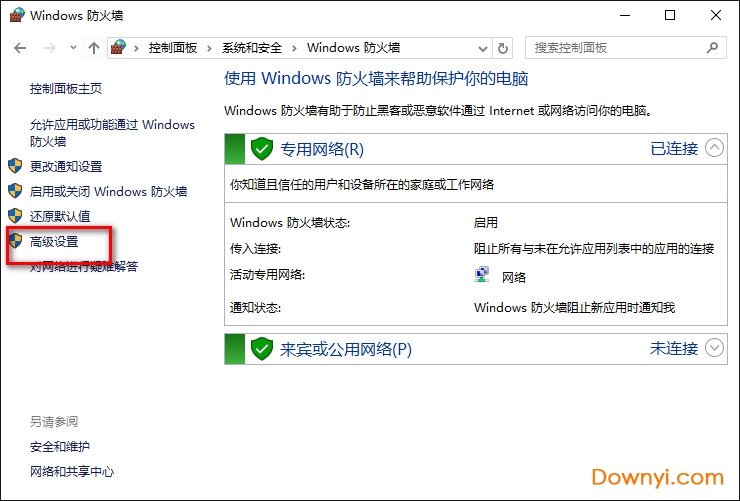Select 控制面板 in the breadcrumb path
Image resolution: width=740 pixels, height=501 pixels.
tap(173, 47)
